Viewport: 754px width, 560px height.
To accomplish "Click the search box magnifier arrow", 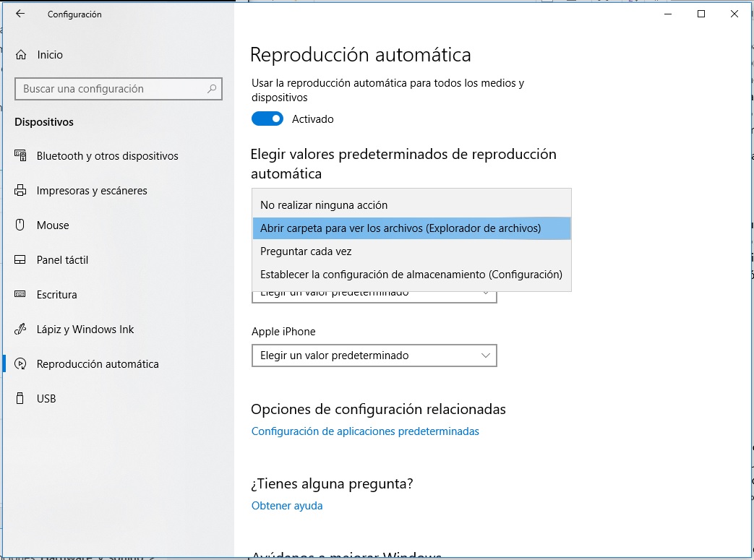I will [212, 88].
